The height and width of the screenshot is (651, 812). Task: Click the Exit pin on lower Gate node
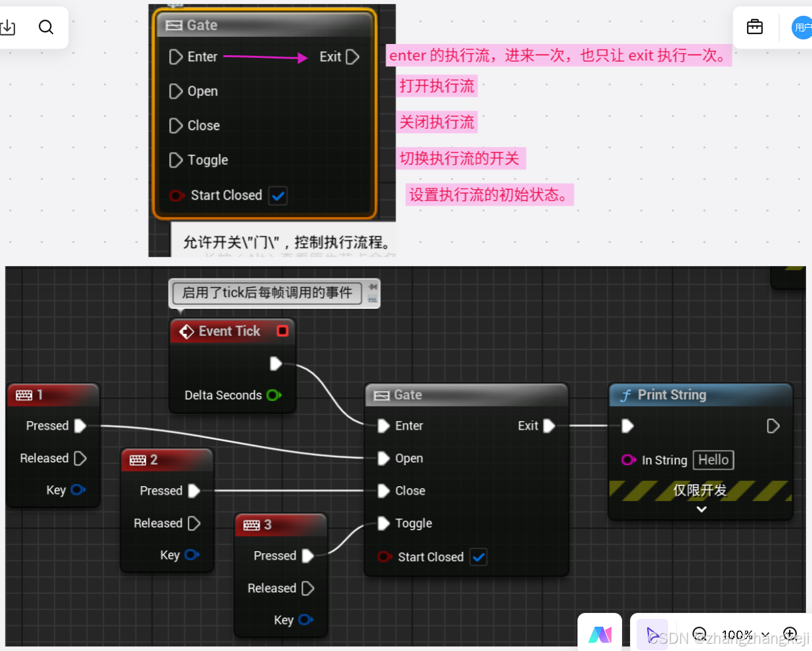(x=549, y=426)
